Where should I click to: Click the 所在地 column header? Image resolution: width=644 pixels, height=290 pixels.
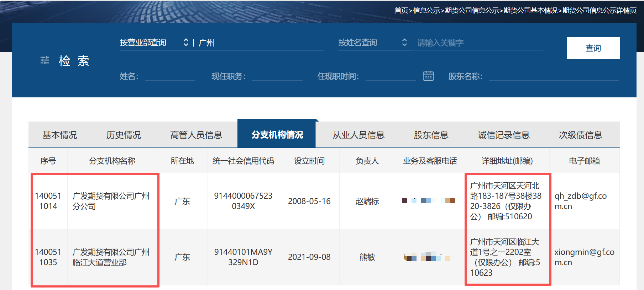tap(182, 161)
